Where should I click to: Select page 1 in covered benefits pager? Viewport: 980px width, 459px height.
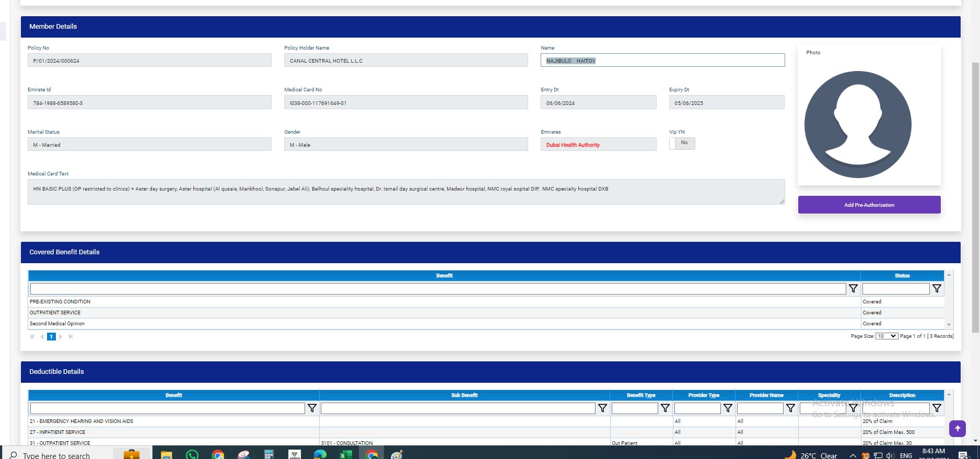51,337
